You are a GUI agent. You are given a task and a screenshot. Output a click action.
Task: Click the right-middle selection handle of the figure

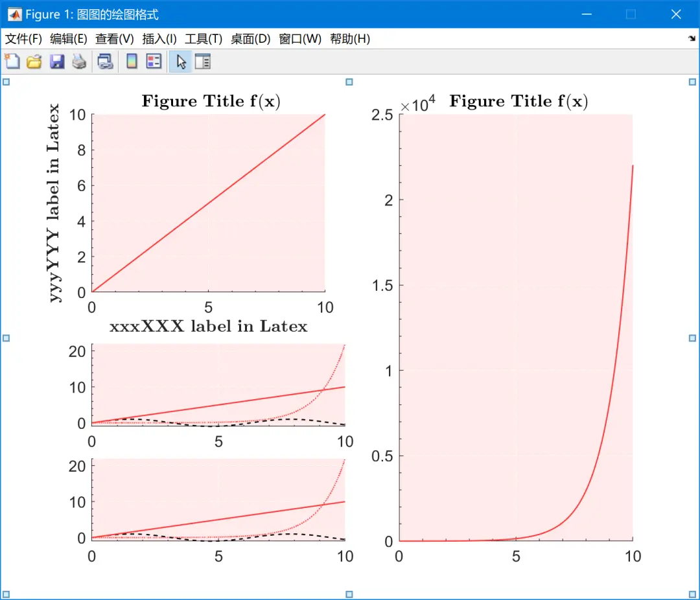692,338
